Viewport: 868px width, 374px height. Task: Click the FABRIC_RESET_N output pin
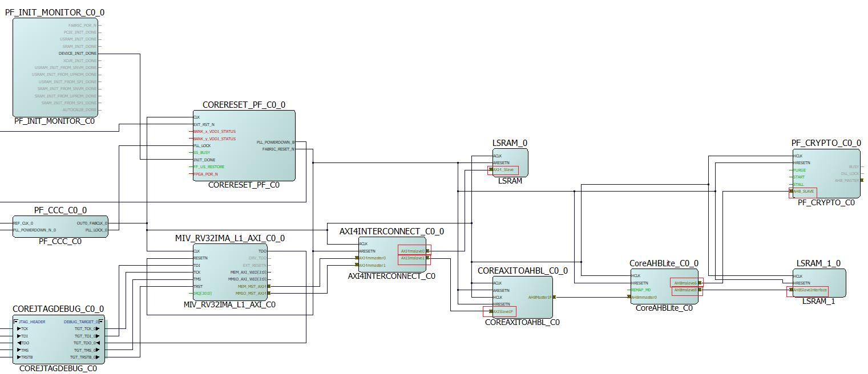pyautogui.click(x=278, y=149)
